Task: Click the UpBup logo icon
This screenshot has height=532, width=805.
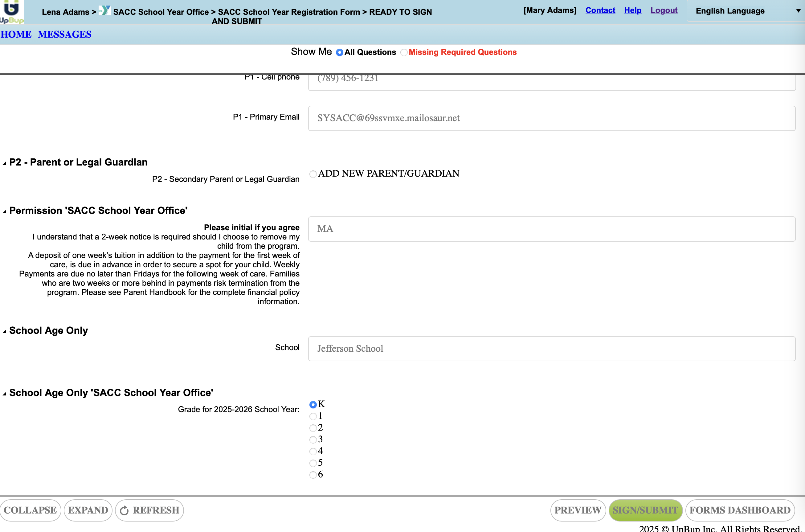Action: pyautogui.click(x=11, y=11)
